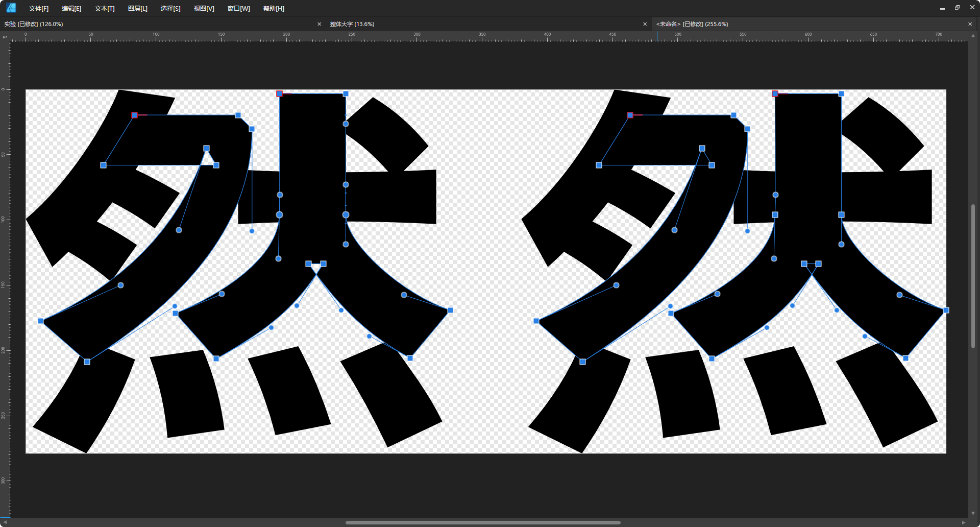Select the red start node on the left glyph
This screenshot has height=527, width=980.
coord(134,115)
